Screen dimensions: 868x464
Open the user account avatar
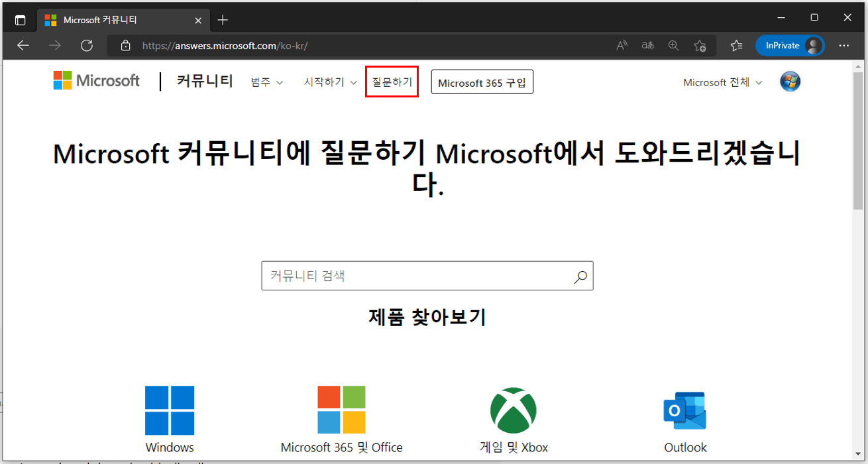(790, 82)
